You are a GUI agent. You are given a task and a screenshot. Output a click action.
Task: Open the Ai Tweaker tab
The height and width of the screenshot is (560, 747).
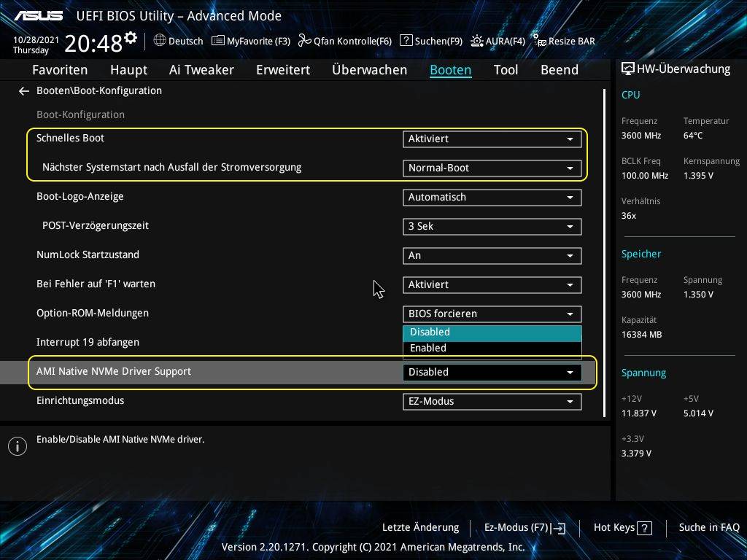(201, 70)
